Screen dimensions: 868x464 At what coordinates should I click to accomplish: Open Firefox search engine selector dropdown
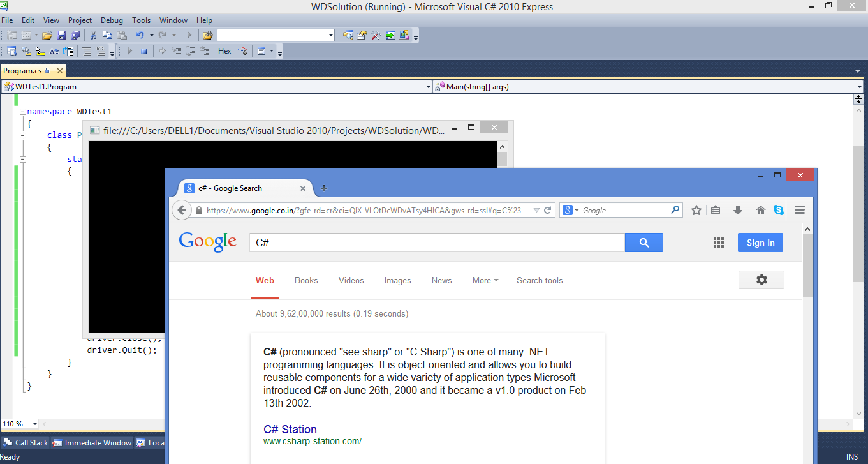[x=571, y=210]
